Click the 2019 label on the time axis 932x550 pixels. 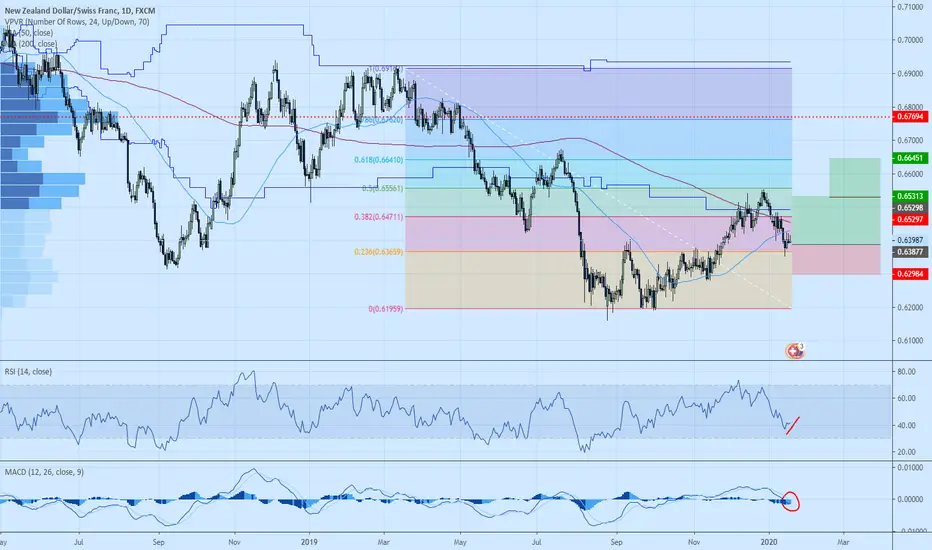click(309, 542)
